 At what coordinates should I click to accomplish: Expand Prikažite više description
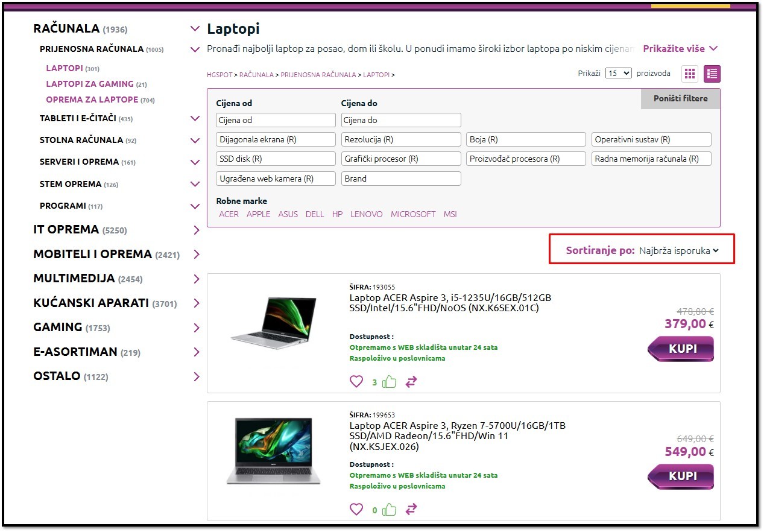pos(680,48)
